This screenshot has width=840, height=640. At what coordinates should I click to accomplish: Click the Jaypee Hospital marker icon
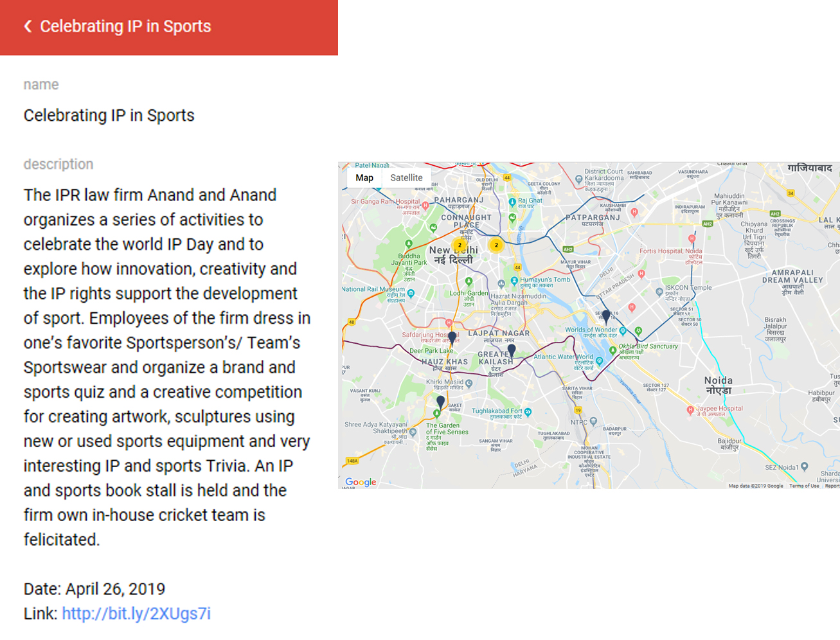(x=690, y=409)
